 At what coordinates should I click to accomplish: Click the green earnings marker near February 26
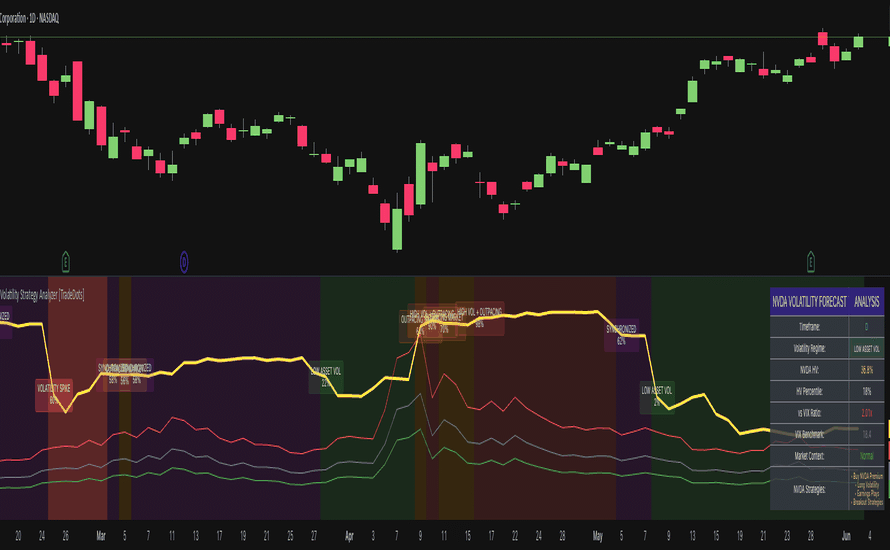(x=66, y=262)
